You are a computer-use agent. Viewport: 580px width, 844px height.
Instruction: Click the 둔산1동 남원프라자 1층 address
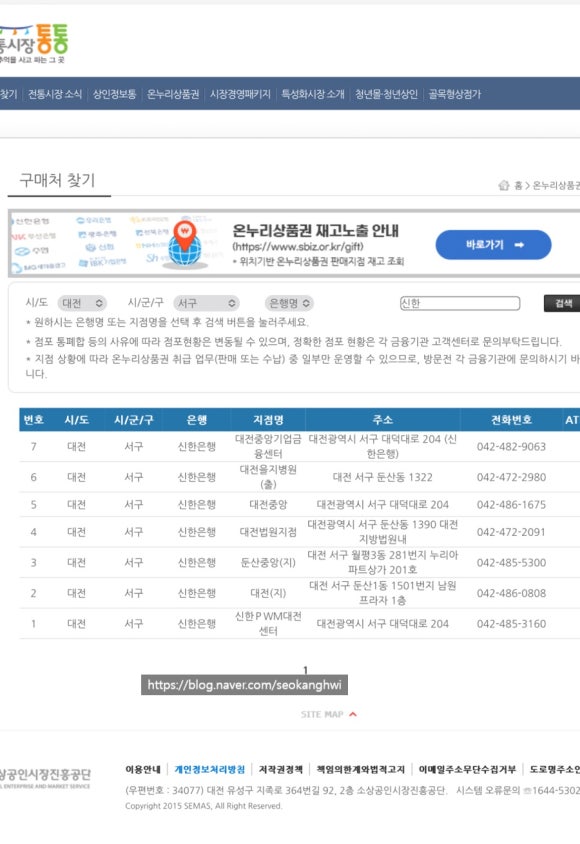click(x=383, y=593)
